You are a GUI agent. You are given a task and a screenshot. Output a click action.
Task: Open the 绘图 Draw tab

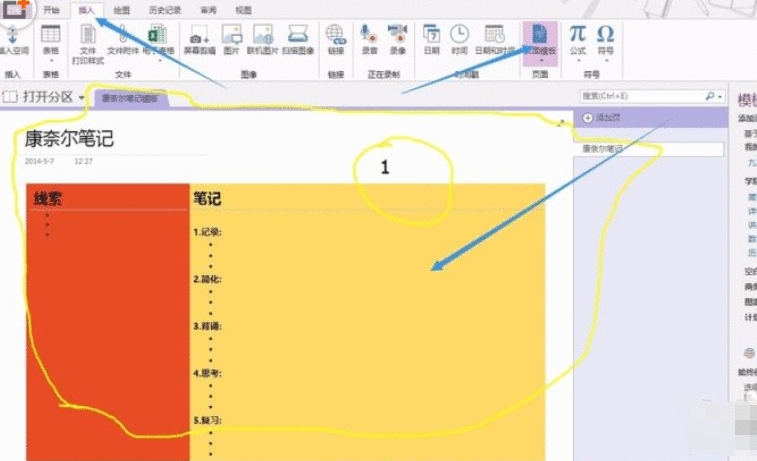[122, 10]
